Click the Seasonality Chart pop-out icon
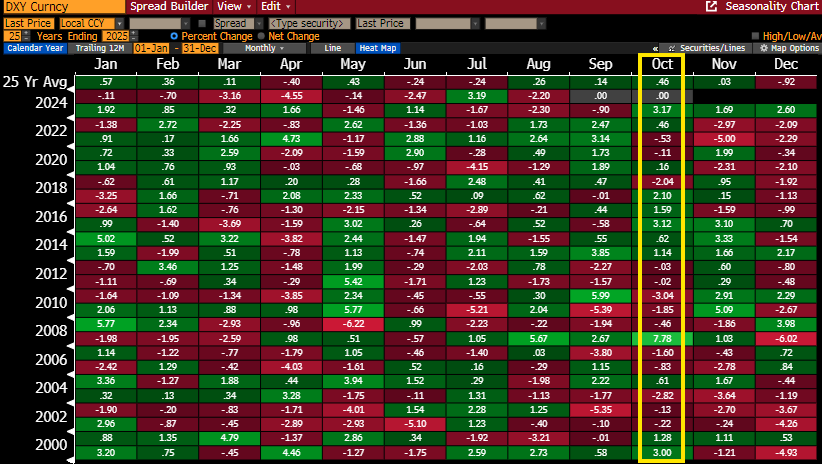Image resolution: width=822 pixels, height=464 pixels. click(x=711, y=6)
